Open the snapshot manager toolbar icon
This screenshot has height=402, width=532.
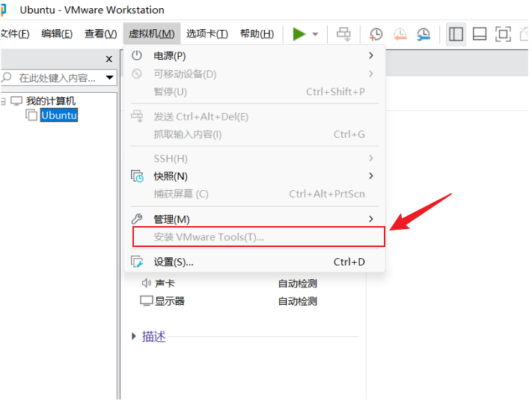tap(424, 34)
